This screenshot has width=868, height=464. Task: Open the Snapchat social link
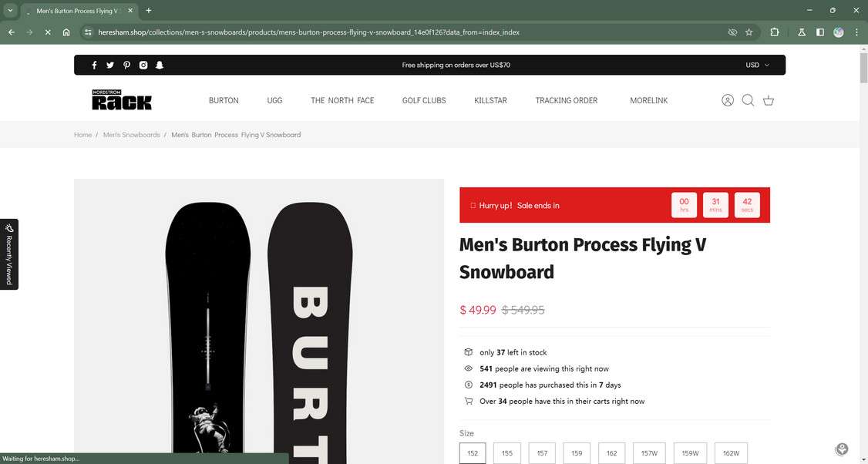[x=160, y=66]
